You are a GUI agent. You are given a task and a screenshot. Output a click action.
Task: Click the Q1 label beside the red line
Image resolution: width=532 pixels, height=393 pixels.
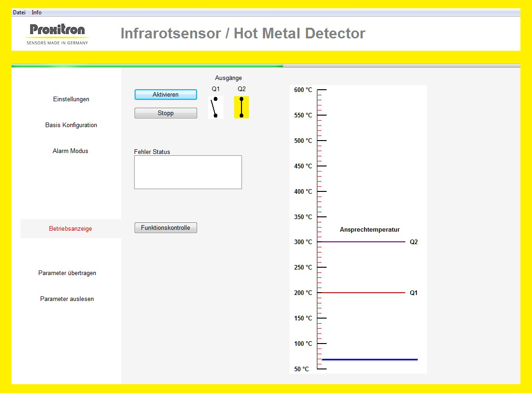tap(413, 293)
